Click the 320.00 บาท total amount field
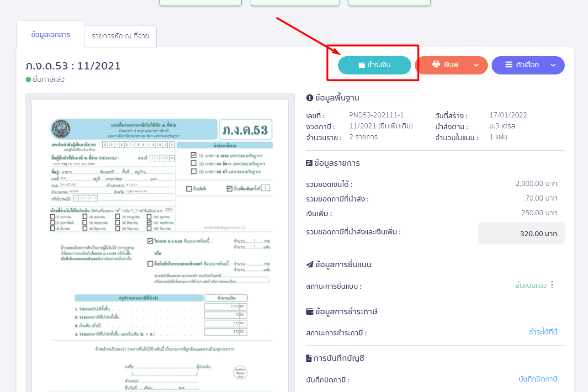 coord(521,233)
